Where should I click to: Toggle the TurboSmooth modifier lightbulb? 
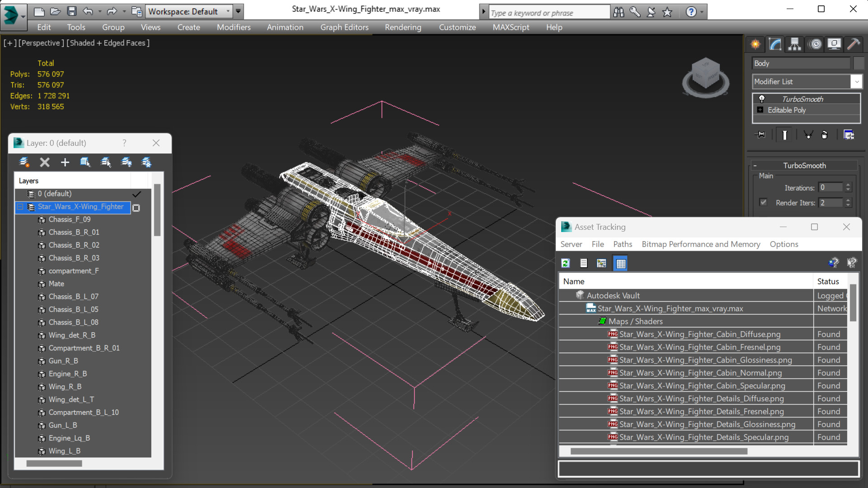coord(761,98)
